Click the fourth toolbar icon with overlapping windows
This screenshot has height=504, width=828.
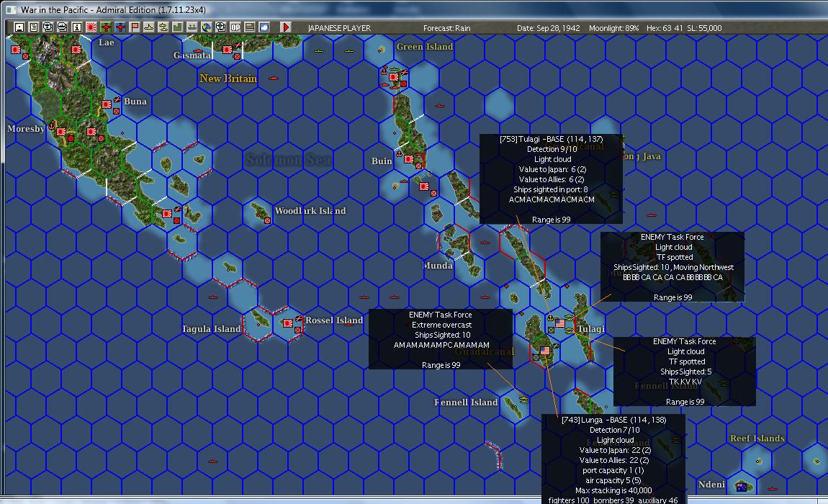pyautogui.click(x=63, y=27)
